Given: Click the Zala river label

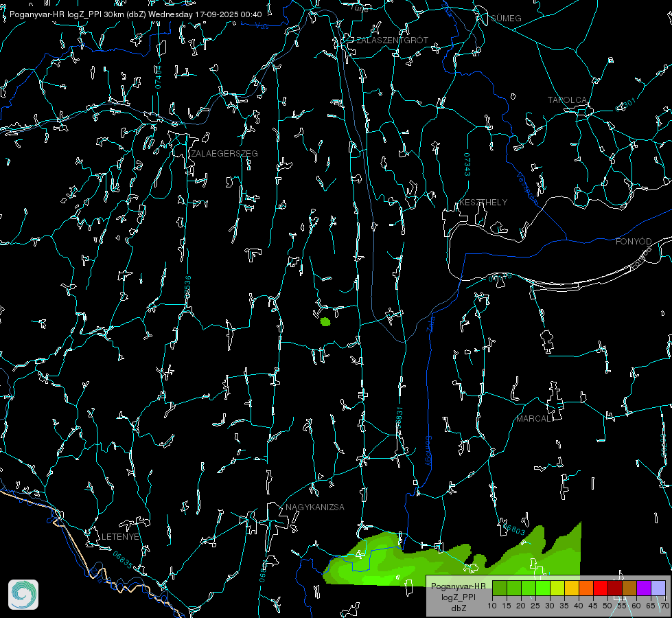Looking at the screenshot, I should 431,323.
